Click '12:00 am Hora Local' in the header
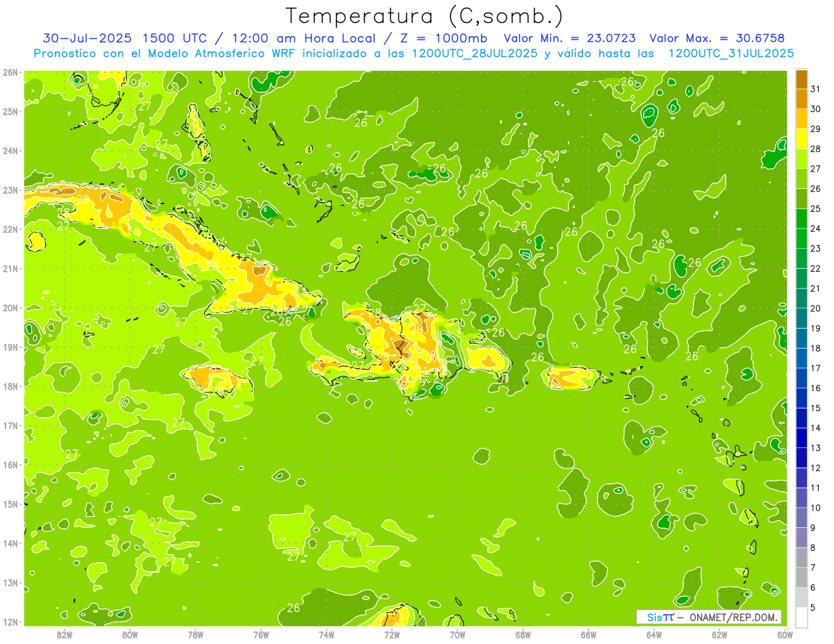 pyautogui.click(x=302, y=38)
